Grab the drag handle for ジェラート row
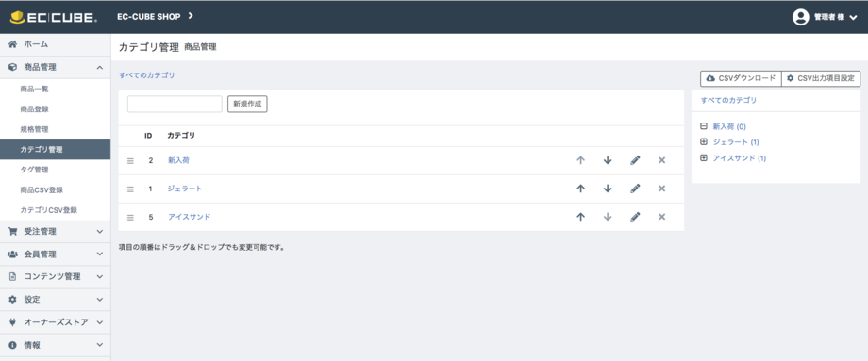 pos(130,189)
